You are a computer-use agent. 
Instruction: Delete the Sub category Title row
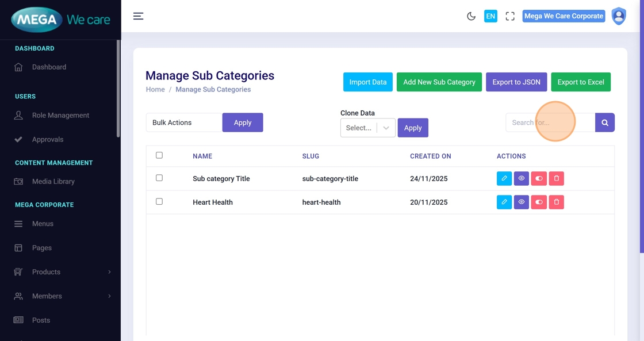click(x=556, y=179)
